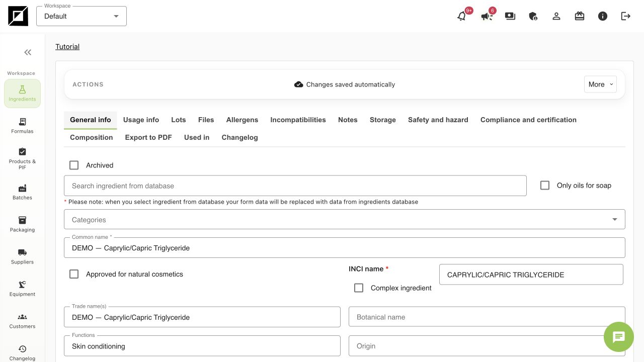Open the notifications bell
The height and width of the screenshot is (362, 644).
click(x=461, y=16)
